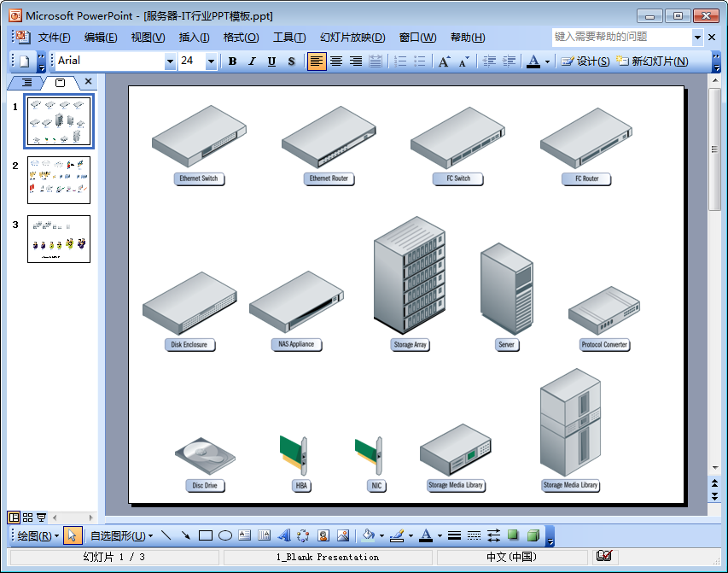Click Increase Font Size icon
The image size is (728, 573).
(444, 61)
